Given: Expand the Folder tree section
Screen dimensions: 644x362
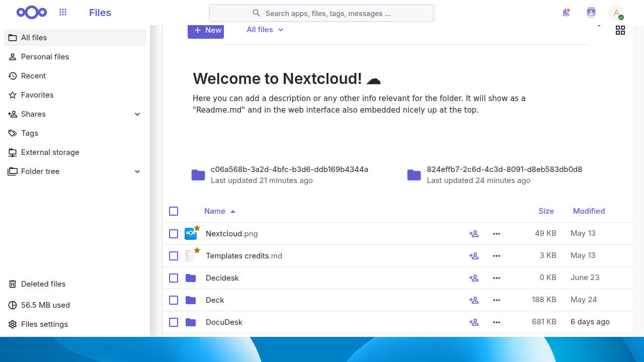Looking at the screenshot, I should [137, 171].
